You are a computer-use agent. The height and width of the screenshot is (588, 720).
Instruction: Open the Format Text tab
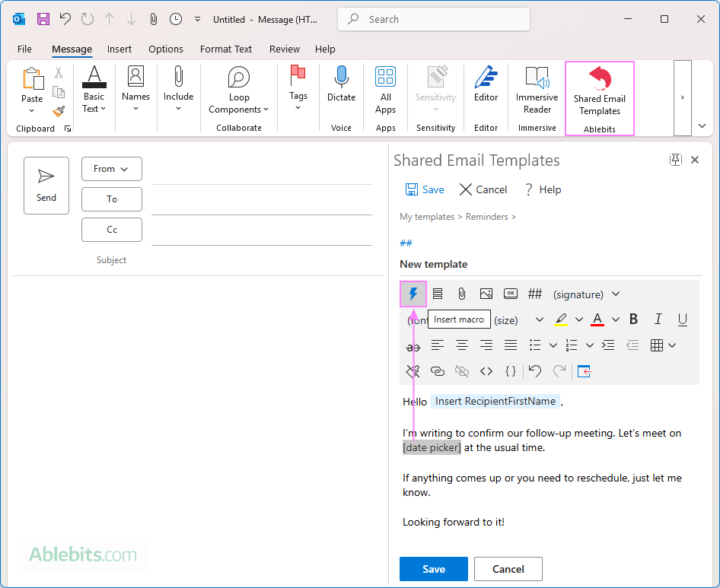click(x=226, y=49)
